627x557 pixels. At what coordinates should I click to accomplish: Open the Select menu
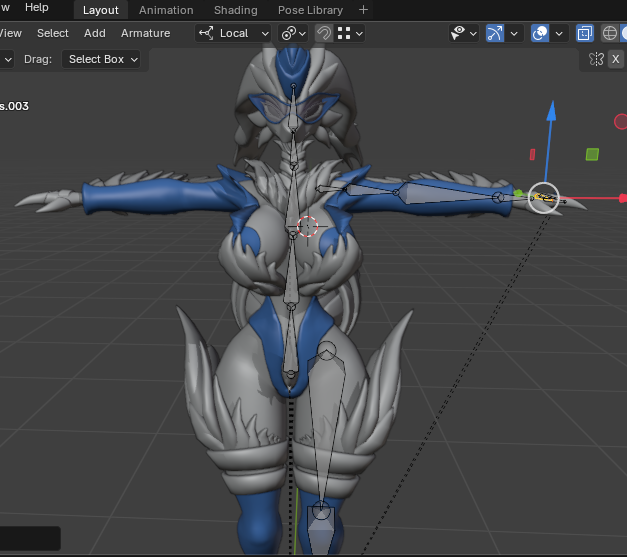pos(53,33)
